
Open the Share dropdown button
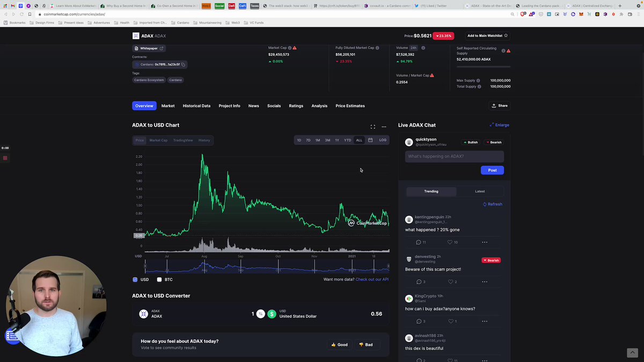click(x=500, y=106)
